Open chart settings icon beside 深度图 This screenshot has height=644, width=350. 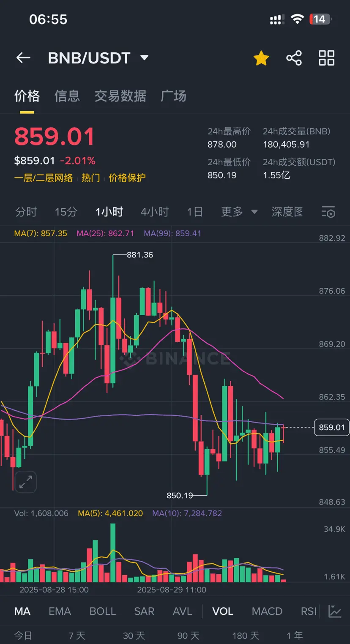(x=328, y=212)
